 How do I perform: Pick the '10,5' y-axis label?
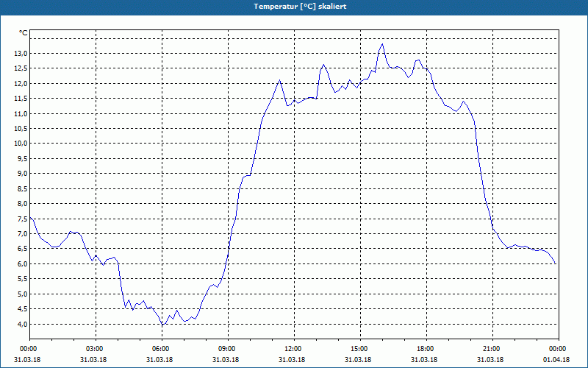pos(21,128)
